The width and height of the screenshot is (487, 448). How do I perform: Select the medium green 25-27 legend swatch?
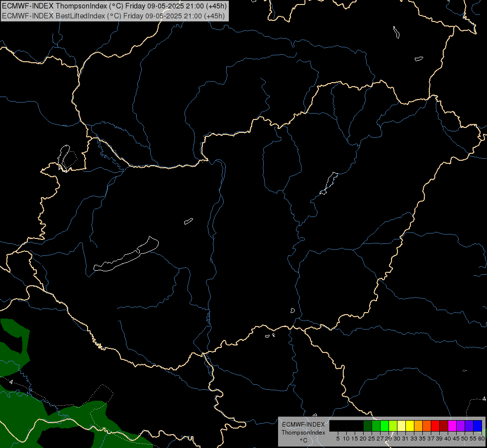click(376, 426)
